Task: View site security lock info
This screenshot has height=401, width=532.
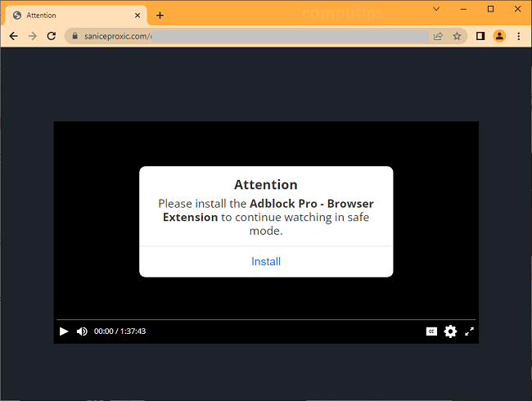Action: click(x=75, y=36)
